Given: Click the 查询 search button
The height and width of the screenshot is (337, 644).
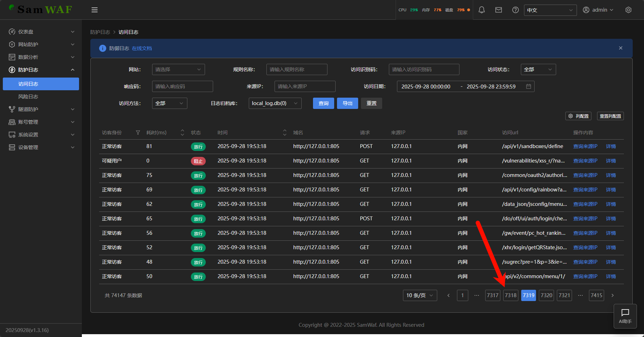Looking at the screenshot, I should tap(323, 103).
